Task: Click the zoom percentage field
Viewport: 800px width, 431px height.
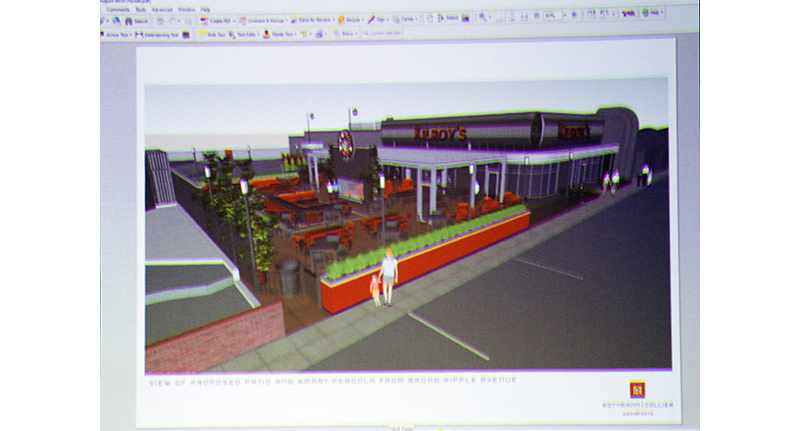Action: click(553, 15)
